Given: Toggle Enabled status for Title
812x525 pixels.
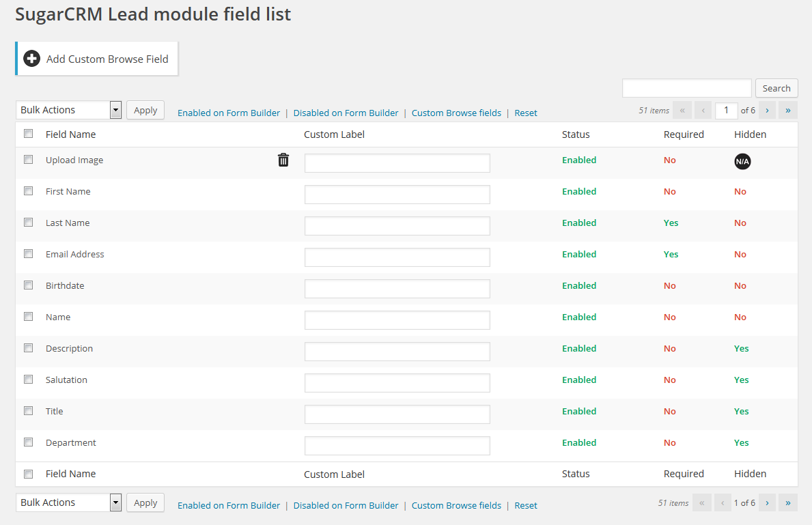Looking at the screenshot, I should click(579, 411).
